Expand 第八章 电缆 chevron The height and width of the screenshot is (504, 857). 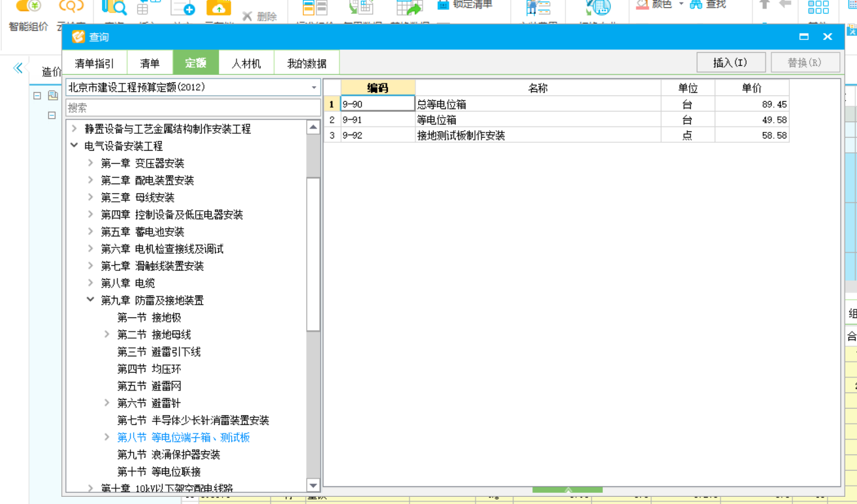tap(90, 283)
